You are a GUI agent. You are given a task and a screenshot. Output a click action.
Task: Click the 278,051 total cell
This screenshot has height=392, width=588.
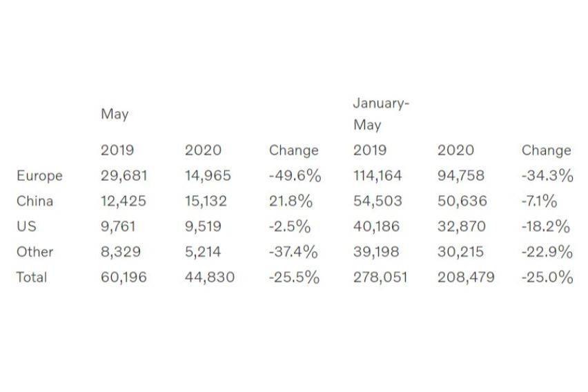click(380, 277)
